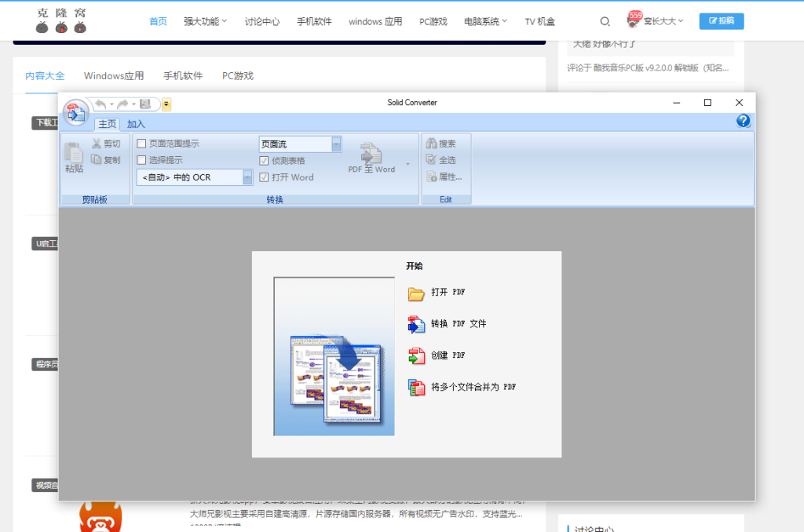Open windows 应用 in website navigation
Screen dimensions: 804x532
pyautogui.click(x=375, y=21)
